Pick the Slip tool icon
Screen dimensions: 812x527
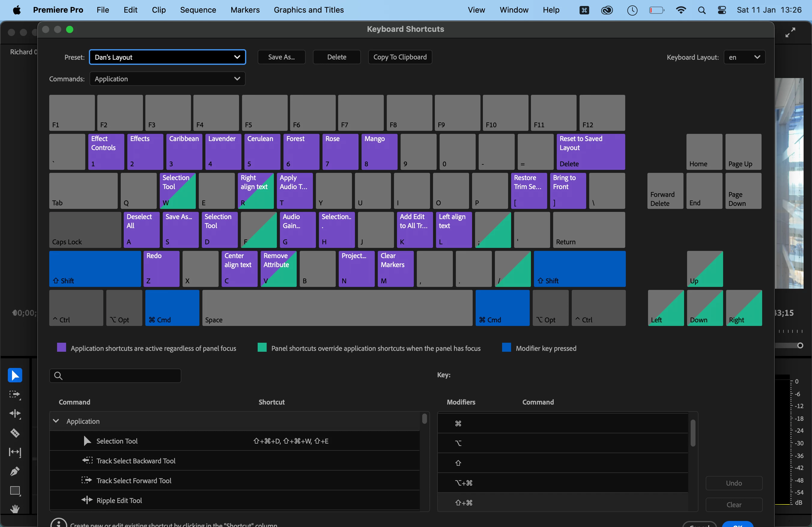pyautogui.click(x=15, y=452)
